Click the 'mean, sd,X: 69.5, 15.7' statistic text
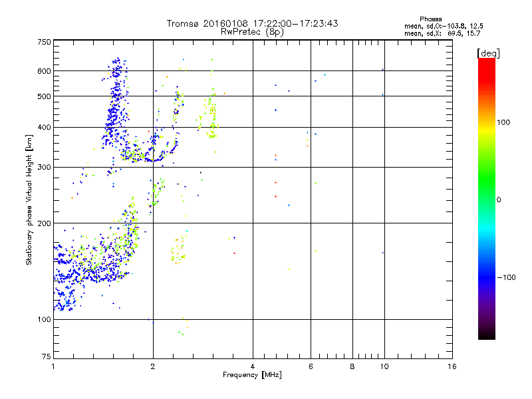The height and width of the screenshot is (399, 532). pos(442,33)
